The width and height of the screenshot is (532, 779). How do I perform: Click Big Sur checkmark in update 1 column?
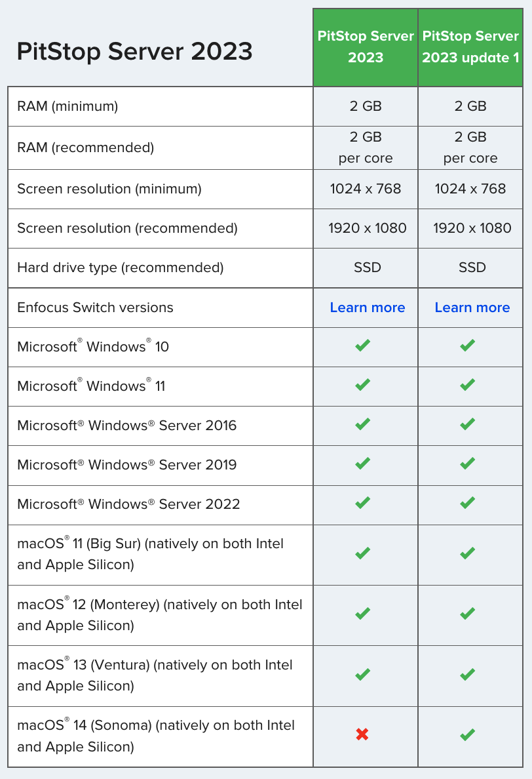pyautogui.click(x=468, y=553)
